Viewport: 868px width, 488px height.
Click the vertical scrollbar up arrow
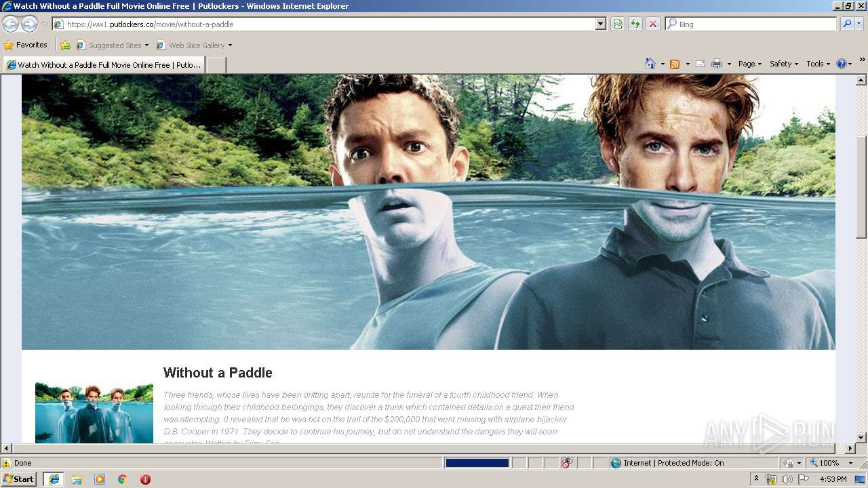coord(861,80)
